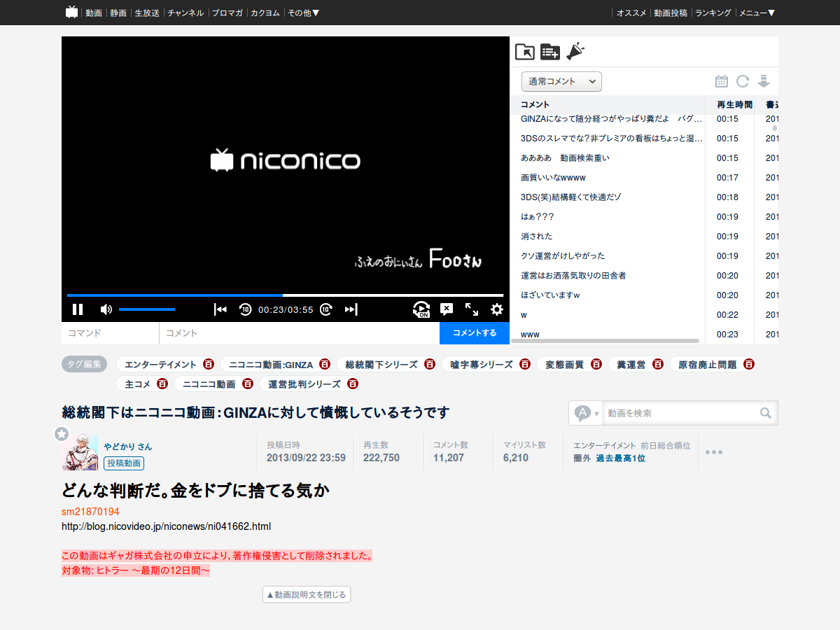Focus the コマンド input field
Image resolution: width=840 pixels, height=630 pixels.
(x=111, y=333)
